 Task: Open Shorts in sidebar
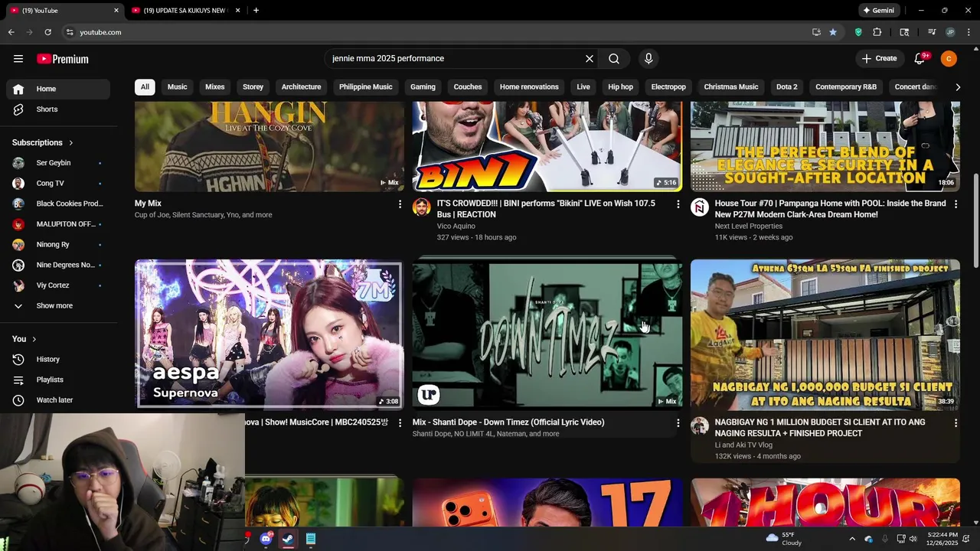coord(58,109)
